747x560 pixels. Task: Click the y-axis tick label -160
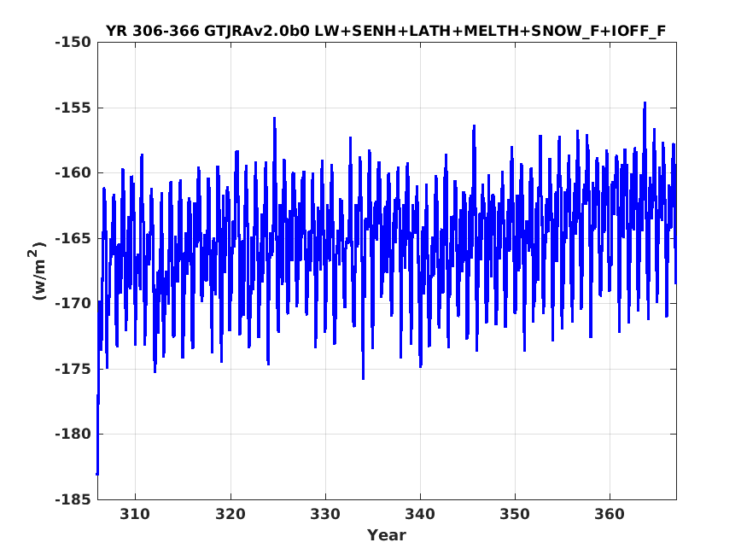pyautogui.click(x=73, y=172)
